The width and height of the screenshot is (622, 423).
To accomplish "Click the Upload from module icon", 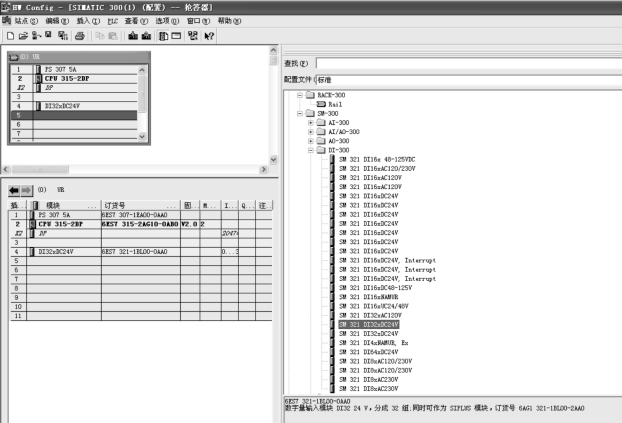I will [146, 36].
